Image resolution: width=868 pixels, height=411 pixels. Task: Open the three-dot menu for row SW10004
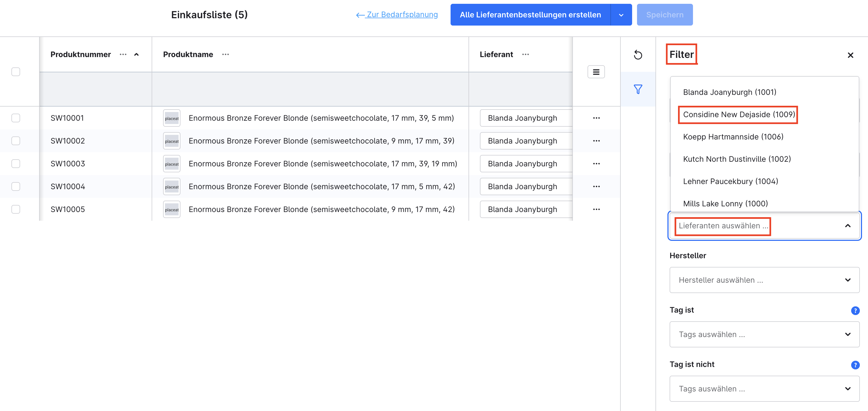596,186
